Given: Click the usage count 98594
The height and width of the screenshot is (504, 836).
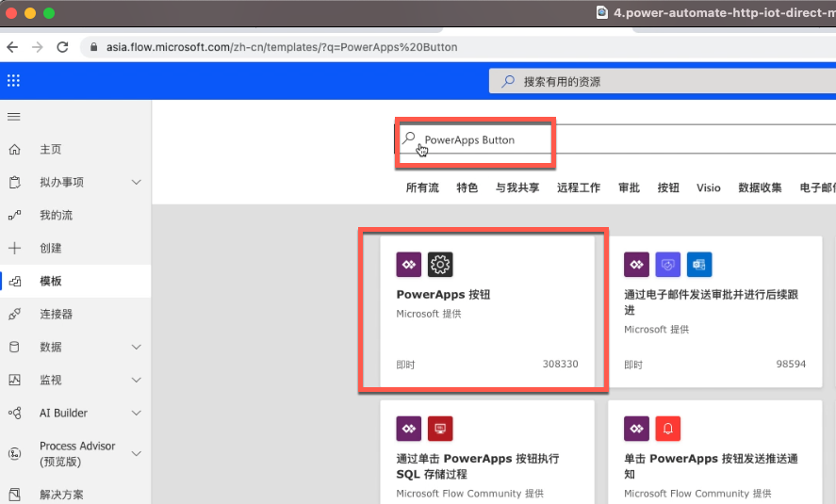Looking at the screenshot, I should (x=791, y=364).
